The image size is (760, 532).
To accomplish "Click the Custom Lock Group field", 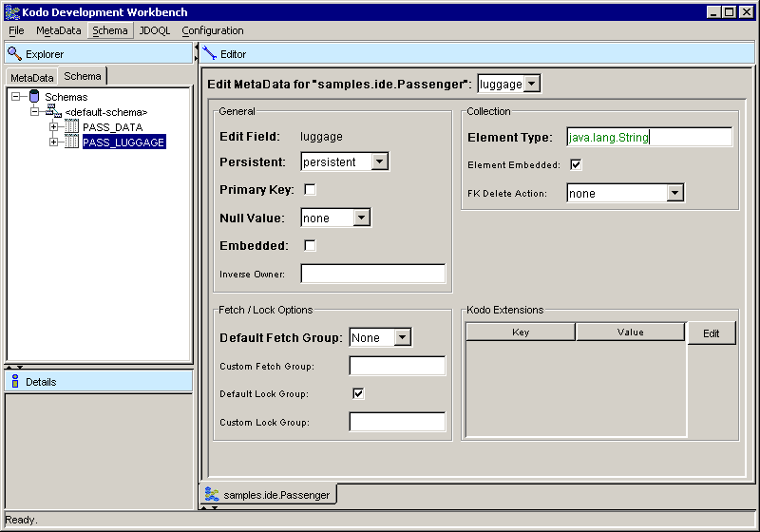I will click(x=397, y=422).
